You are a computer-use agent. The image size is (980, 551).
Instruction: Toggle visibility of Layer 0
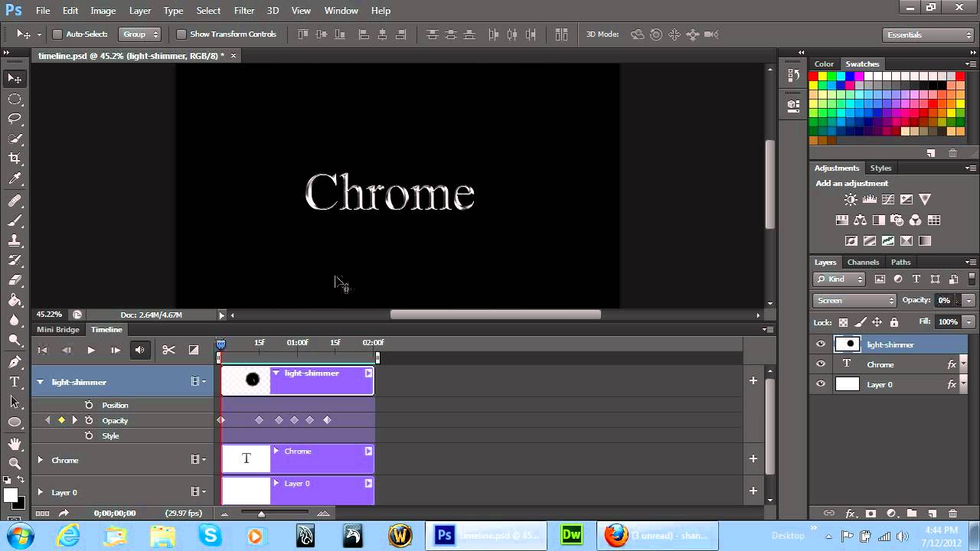coord(821,384)
